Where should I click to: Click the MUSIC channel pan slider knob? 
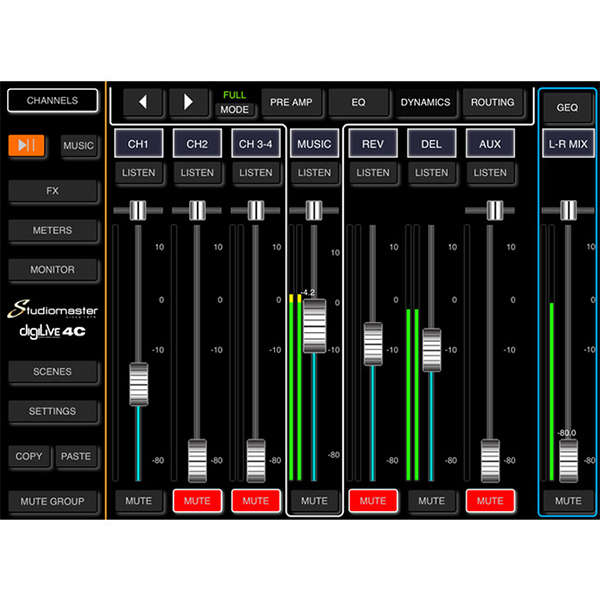(x=314, y=210)
